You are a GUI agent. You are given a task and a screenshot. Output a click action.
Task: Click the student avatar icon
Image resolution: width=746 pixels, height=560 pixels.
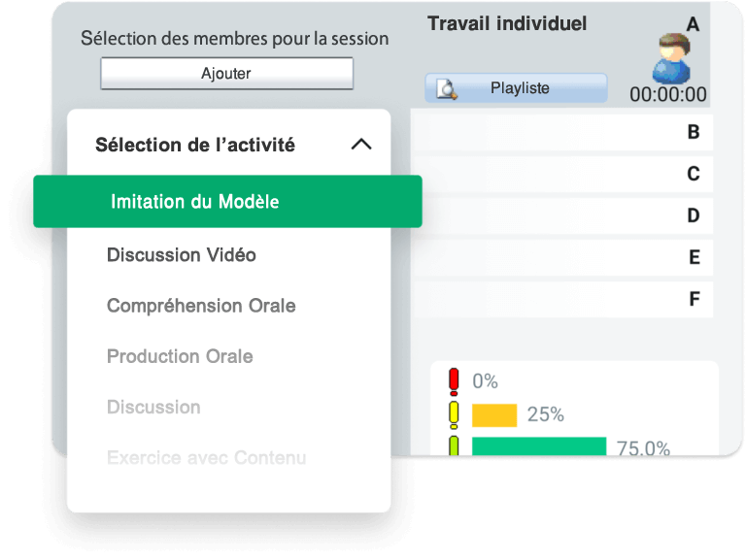pyautogui.click(x=671, y=58)
